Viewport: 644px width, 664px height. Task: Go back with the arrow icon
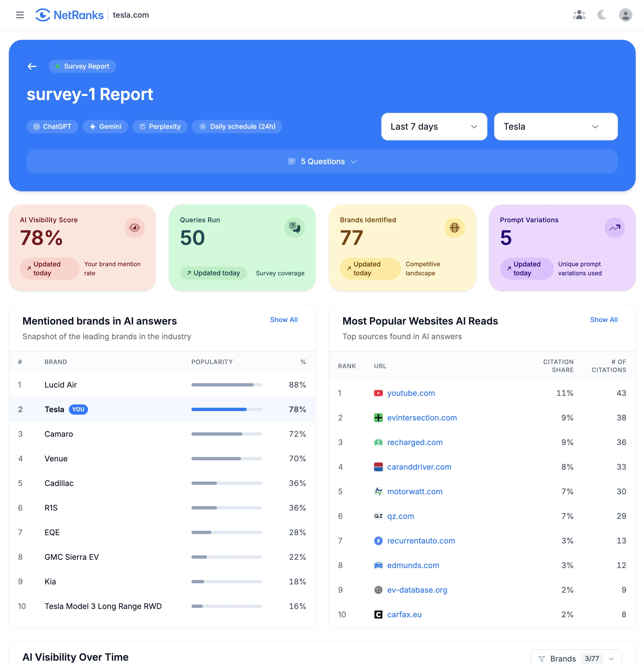(x=32, y=66)
